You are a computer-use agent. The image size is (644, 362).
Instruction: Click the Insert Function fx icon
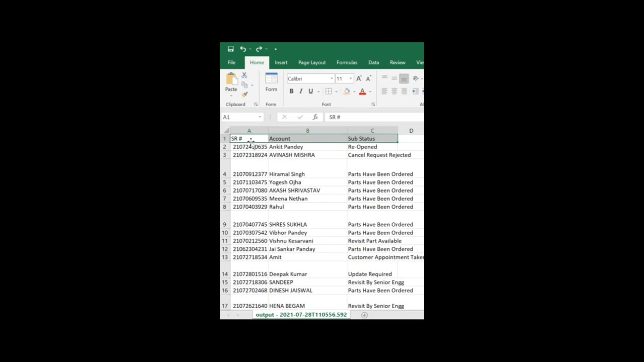pos(315,117)
